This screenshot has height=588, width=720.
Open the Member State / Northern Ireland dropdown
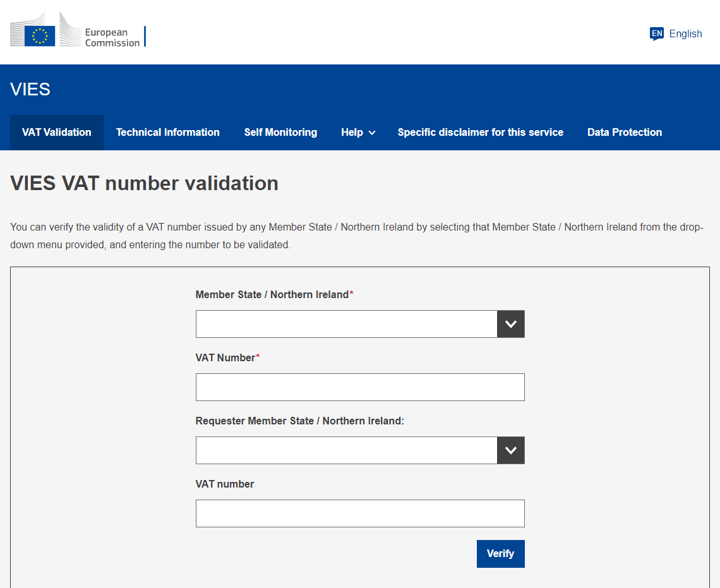(346, 324)
